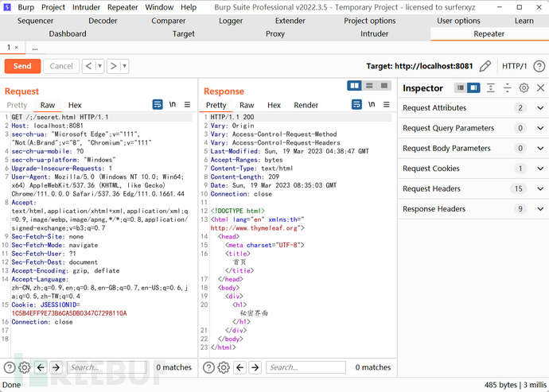Switch Response view to Render
549x392 pixels.
(x=306, y=105)
